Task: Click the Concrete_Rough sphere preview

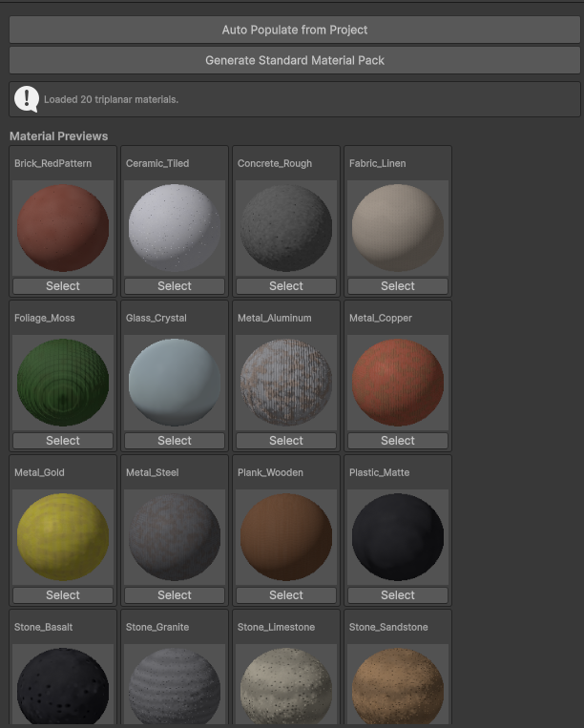Action: (286, 228)
